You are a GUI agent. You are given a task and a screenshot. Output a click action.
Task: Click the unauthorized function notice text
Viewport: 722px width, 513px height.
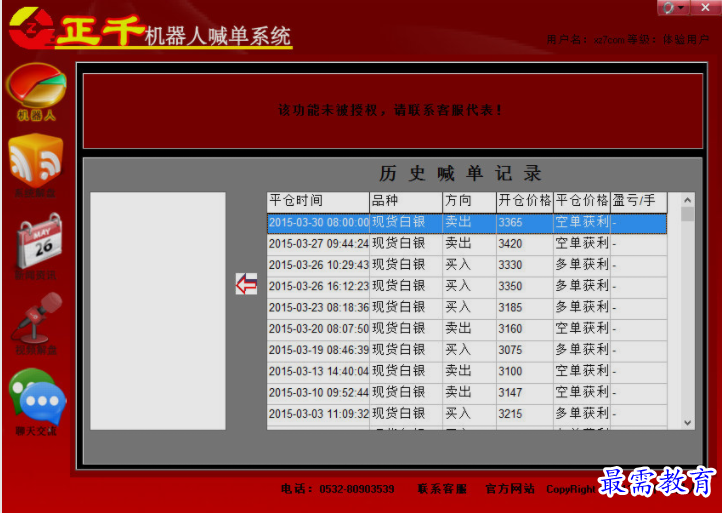coord(390,111)
